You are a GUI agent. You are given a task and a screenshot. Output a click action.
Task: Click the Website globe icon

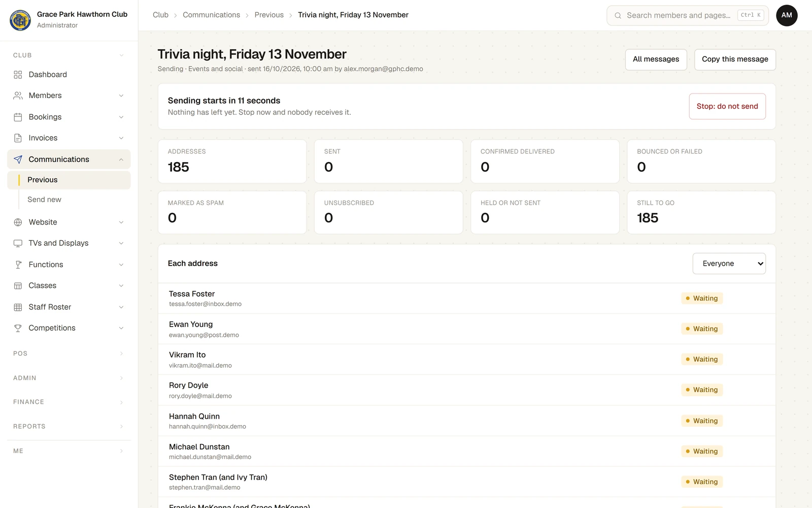18,222
